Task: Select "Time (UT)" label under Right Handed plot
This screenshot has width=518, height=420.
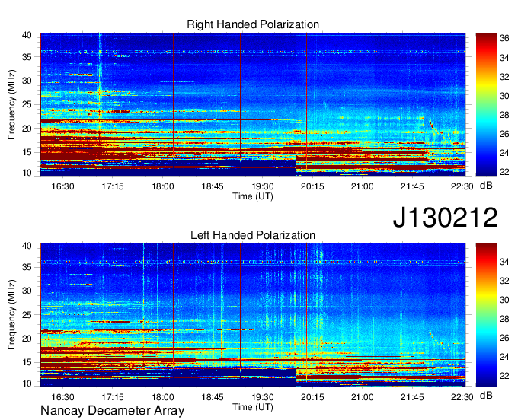Action: 253,196
